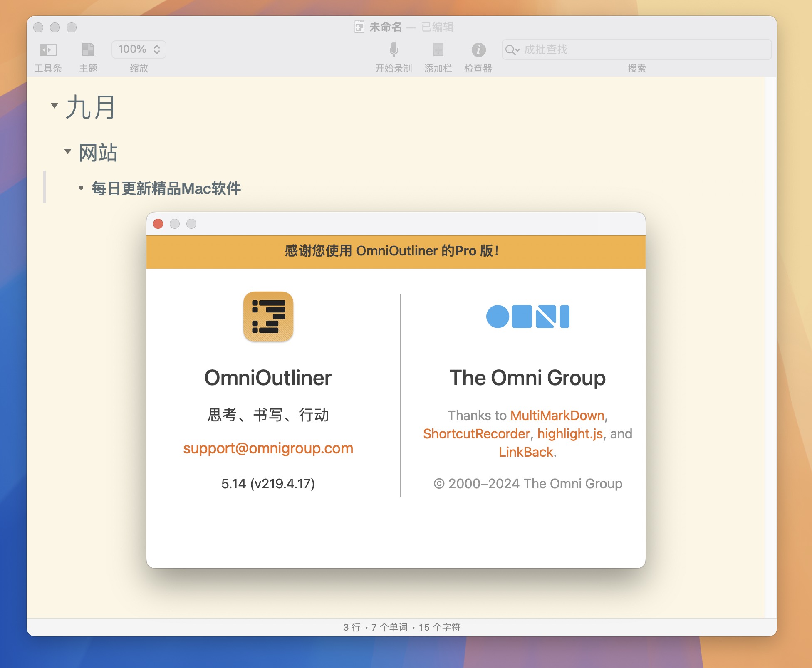
Task: Click the OmniOutliner name heading
Action: coord(268,378)
